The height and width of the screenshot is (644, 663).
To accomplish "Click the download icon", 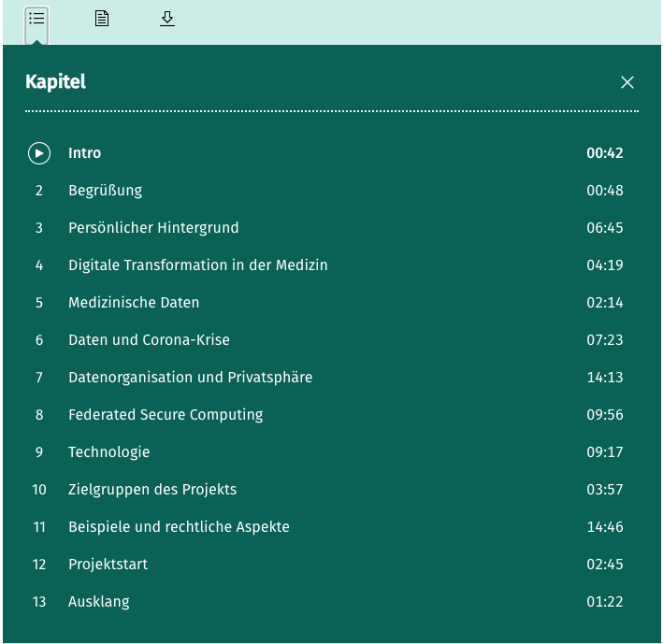I will (x=167, y=19).
